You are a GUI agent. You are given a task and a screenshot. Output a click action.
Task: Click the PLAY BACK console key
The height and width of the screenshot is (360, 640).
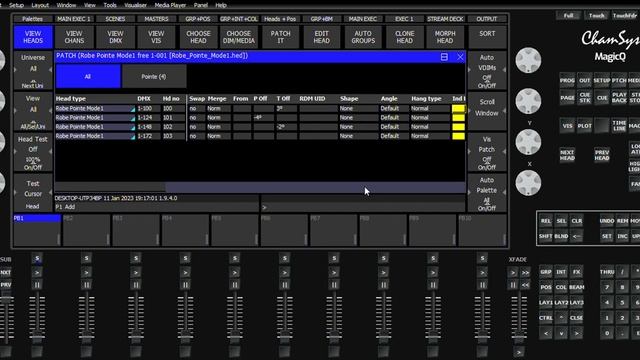(619, 97)
